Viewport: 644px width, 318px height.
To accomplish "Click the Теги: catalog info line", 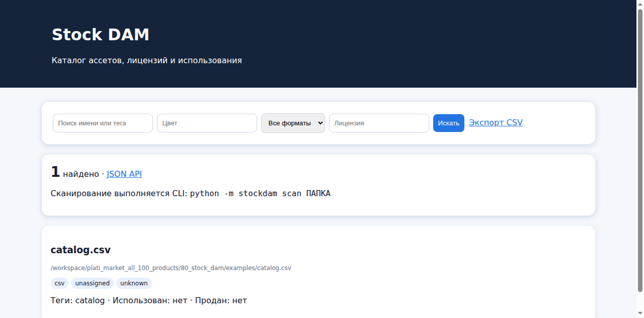I will 149,300.
